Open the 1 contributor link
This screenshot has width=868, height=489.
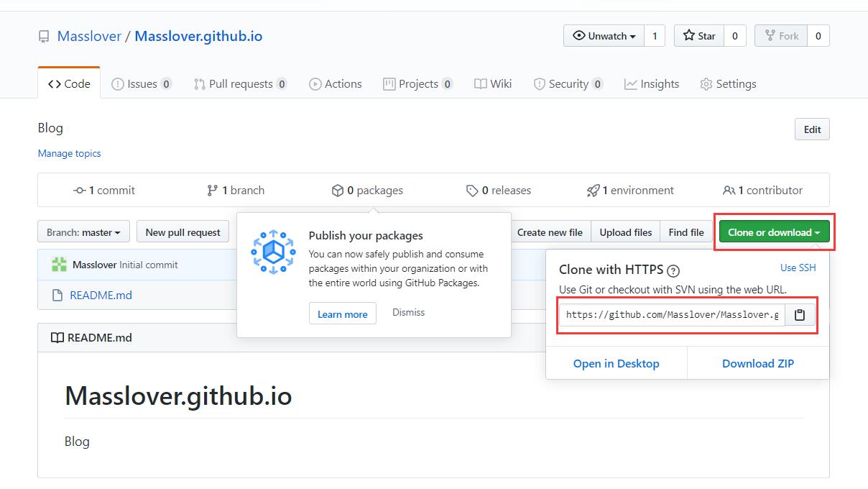762,191
